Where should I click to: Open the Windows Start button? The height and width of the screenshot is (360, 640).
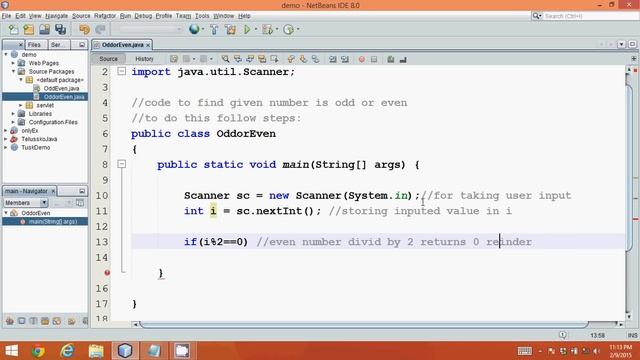[12, 351]
